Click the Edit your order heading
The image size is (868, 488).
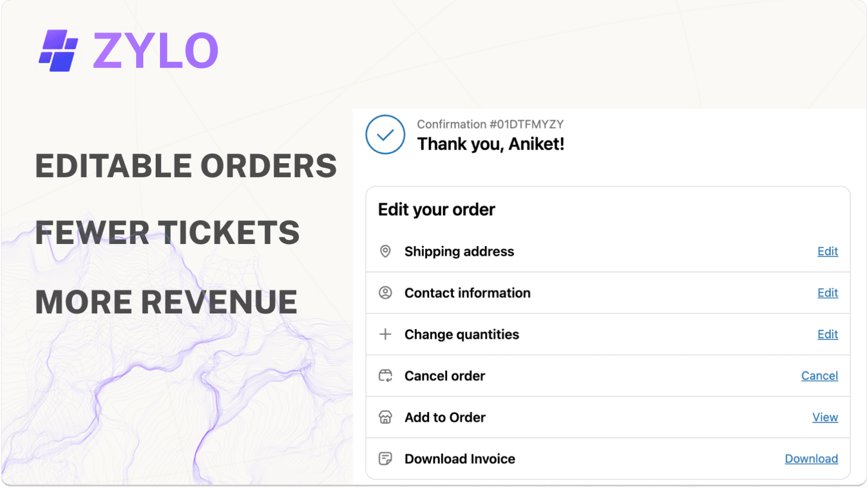(436, 209)
